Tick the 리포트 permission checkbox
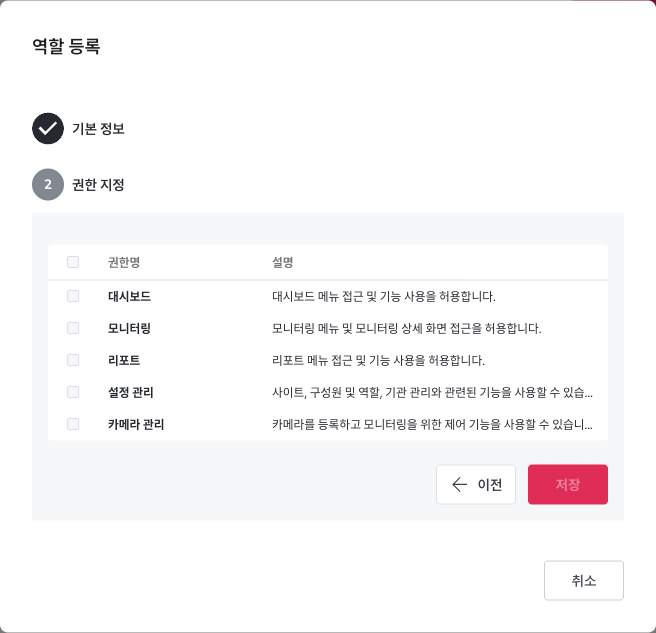 pyautogui.click(x=73, y=360)
